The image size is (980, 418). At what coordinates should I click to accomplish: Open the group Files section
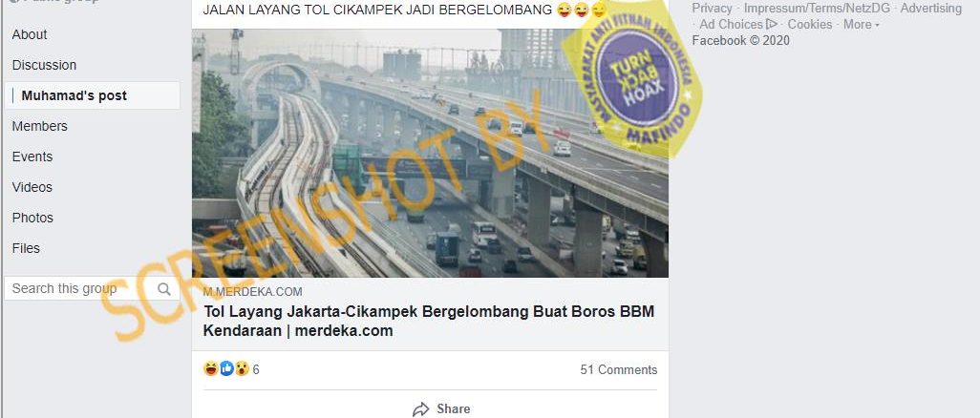(26, 249)
